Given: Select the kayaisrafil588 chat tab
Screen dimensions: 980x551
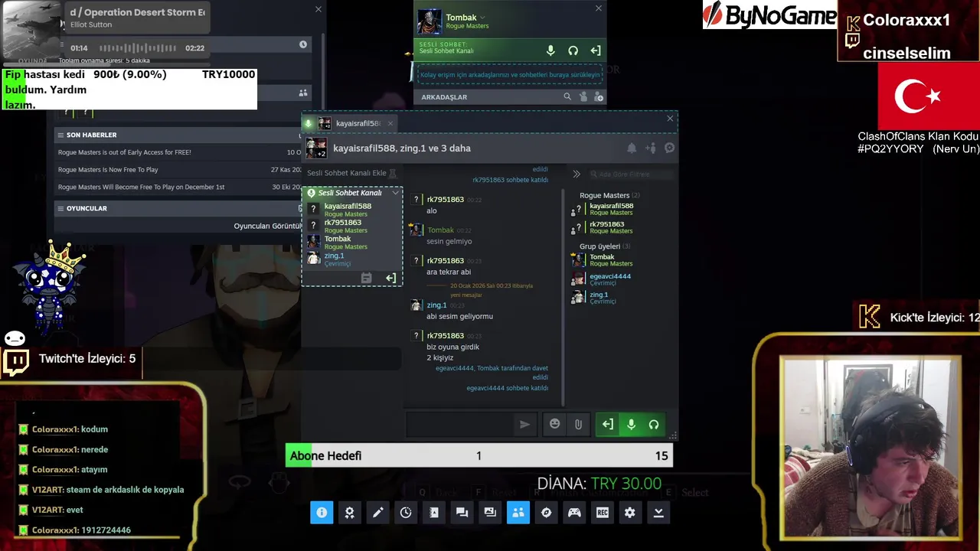Looking at the screenshot, I should coord(351,123).
